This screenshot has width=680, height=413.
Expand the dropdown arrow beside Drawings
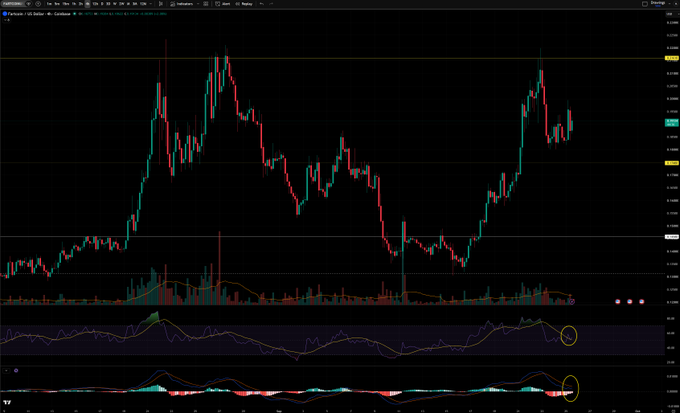(669, 3)
